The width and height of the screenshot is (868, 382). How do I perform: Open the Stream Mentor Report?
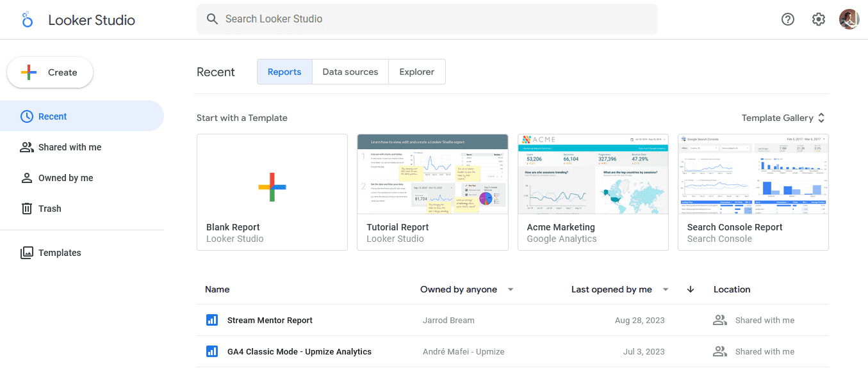(270, 321)
